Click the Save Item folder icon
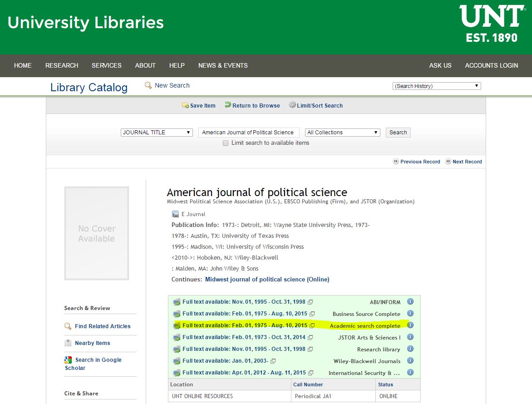Screen dimensions: 532x404 click(x=185, y=105)
